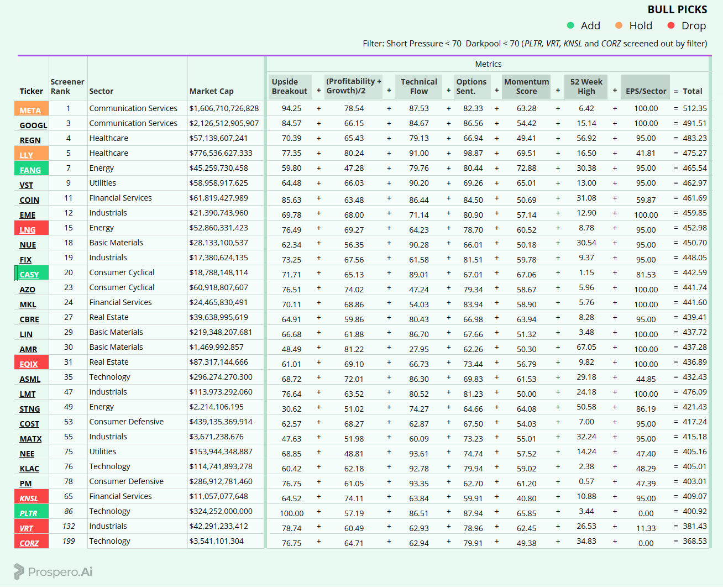The width and height of the screenshot is (723, 588).
Task: Click the BULL PICKS title
Action: pyautogui.click(x=677, y=9)
